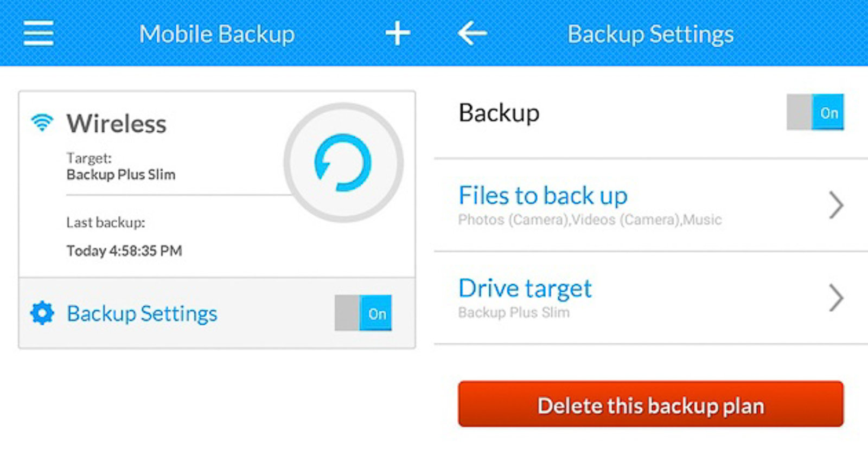Screen dimensions: 868x456
Task: Expand Files to back up with the chevron
Action: tap(837, 205)
